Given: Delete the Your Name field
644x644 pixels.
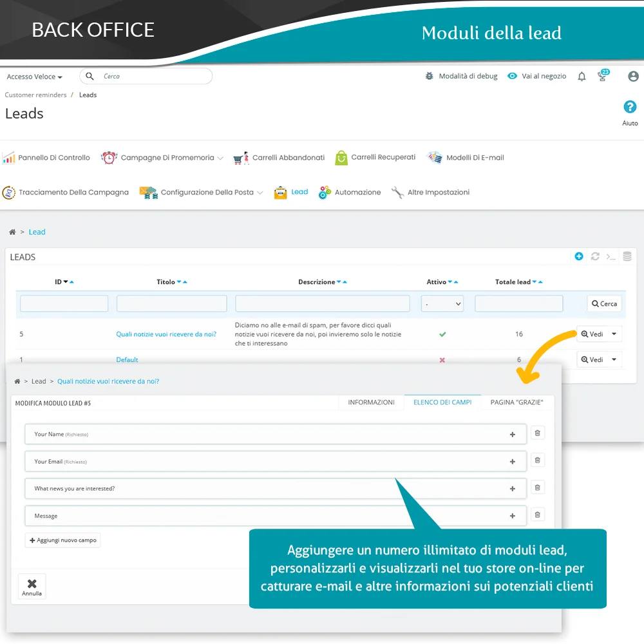Looking at the screenshot, I should 538,433.
